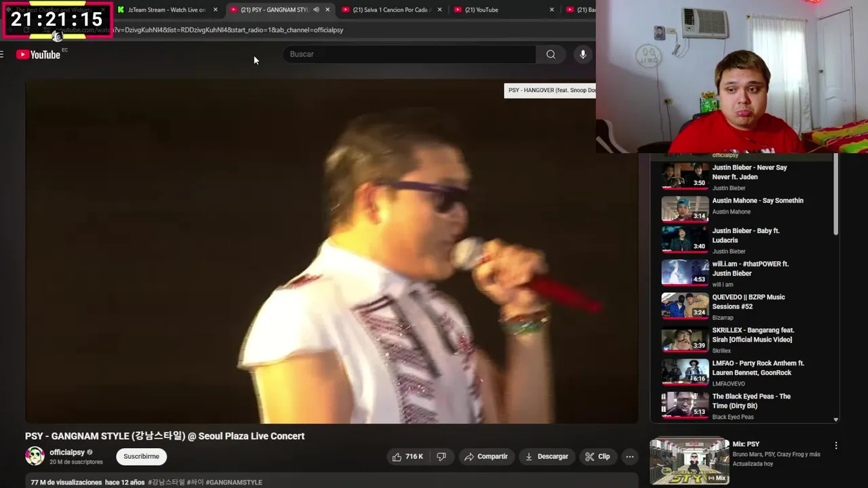Open officialpsy channel name link
Image resolution: width=868 pixels, height=488 pixels.
coord(67,452)
